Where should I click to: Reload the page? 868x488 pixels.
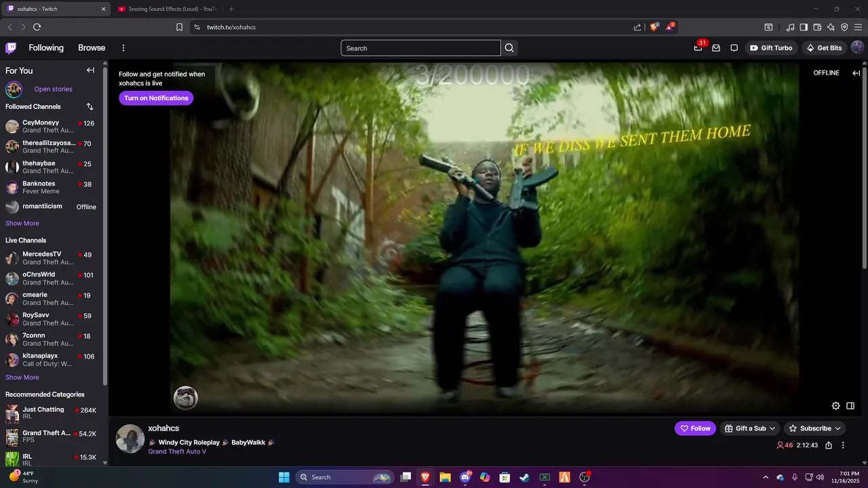pyautogui.click(x=37, y=27)
